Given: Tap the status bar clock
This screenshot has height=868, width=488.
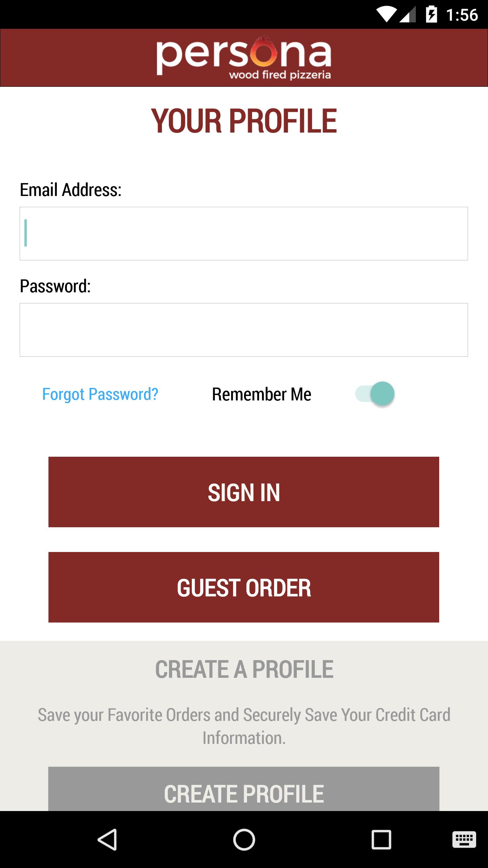Looking at the screenshot, I should click(x=462, y=15).
